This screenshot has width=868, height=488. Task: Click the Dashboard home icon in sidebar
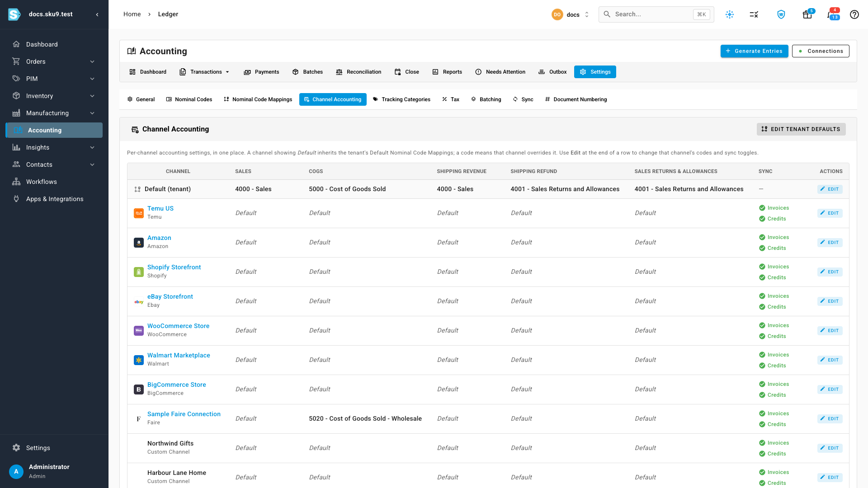[16, 44]
